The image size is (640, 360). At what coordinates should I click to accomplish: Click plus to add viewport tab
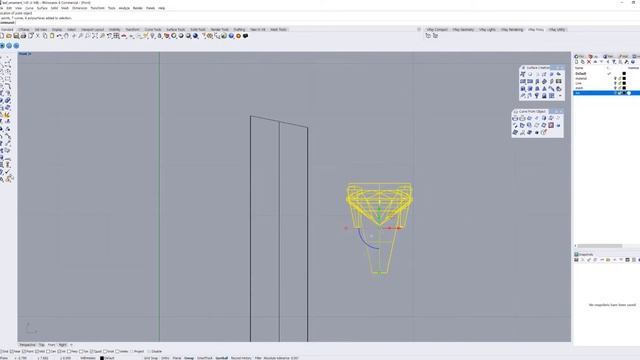[71, 345]
